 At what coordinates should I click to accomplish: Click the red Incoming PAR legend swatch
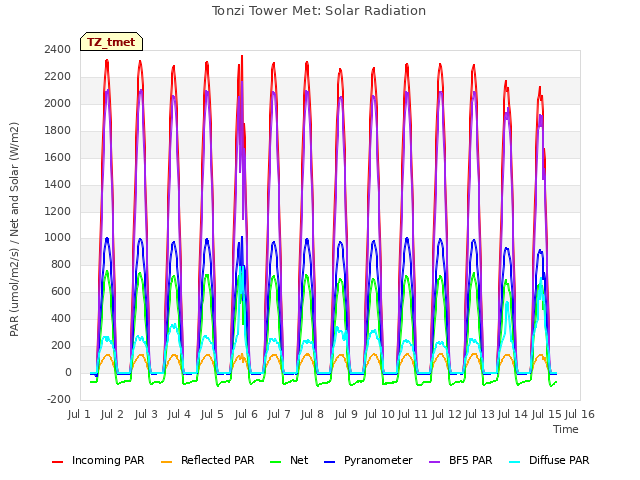(x=58, y=462)
